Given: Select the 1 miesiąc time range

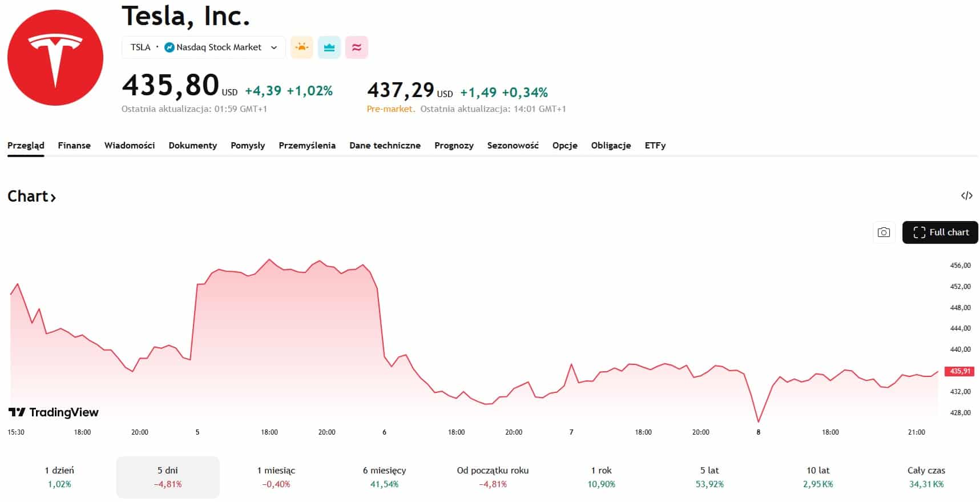Looking at the screenshot, I should (x=276, y=477).
